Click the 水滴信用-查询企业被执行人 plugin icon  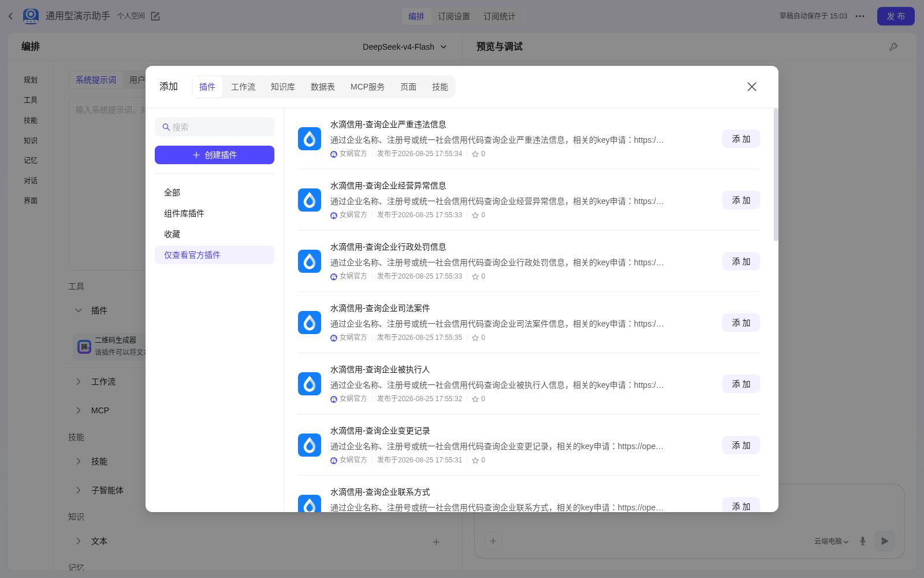click(x=310, y=384)
